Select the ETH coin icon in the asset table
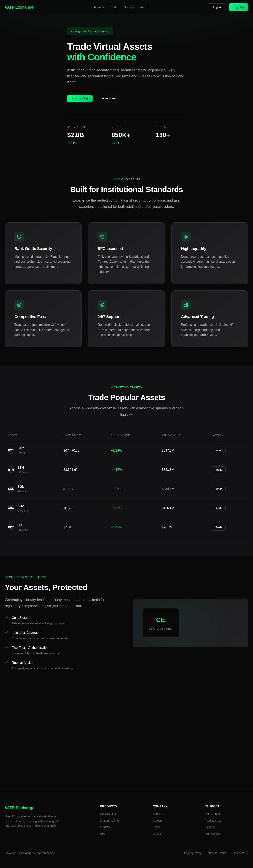 click(11, 469)
